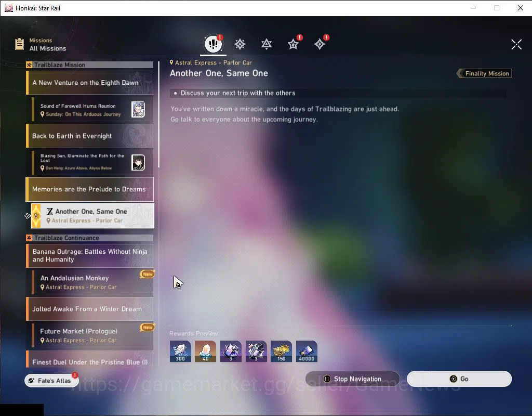
Task: Select Another One, Same One mission entry
Action: coord(92,216)
